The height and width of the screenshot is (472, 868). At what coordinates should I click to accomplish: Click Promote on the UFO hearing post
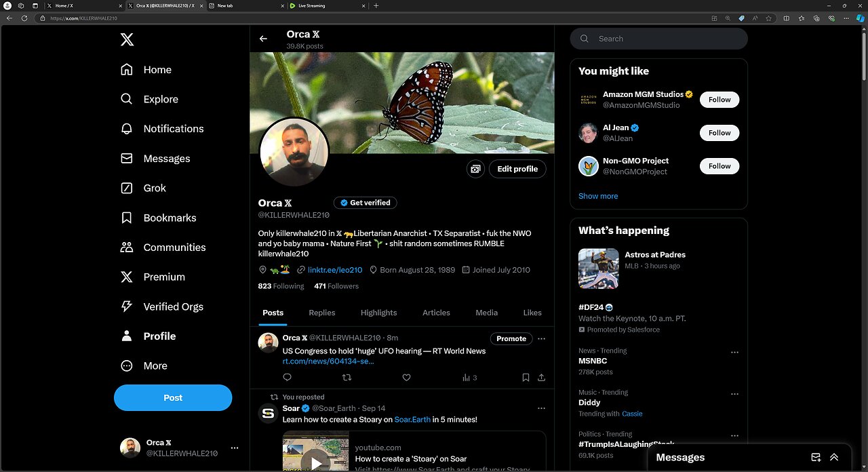click(511, 338)
